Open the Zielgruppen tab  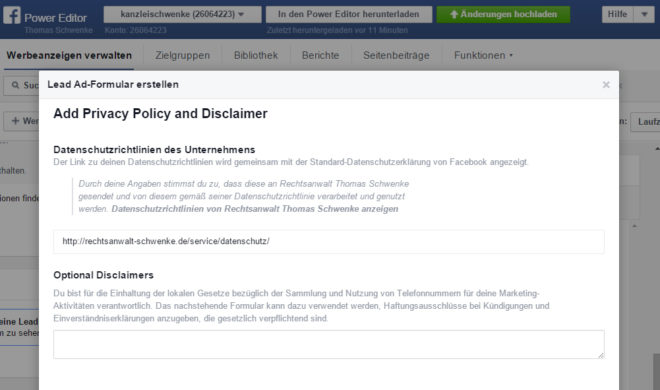coord(182,56)
